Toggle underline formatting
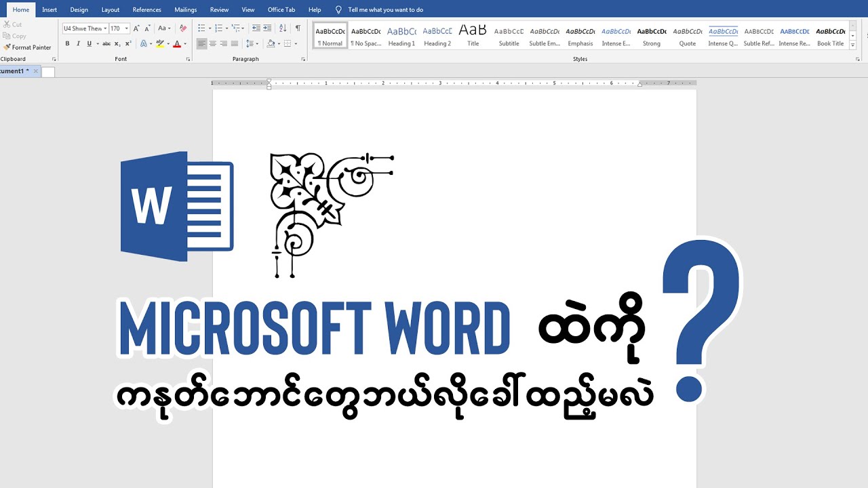The width and height of the screenshot is (868, 488). point(89,43)
